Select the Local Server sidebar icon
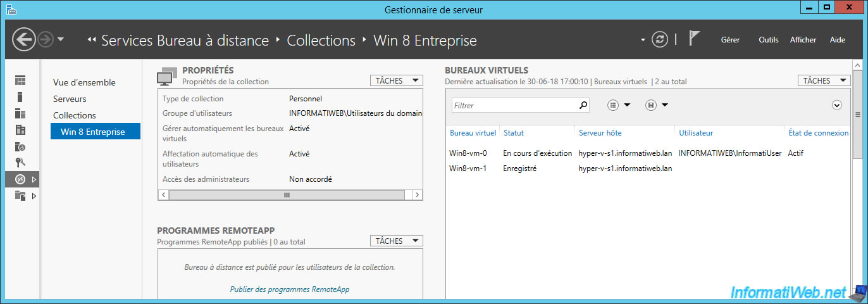 click(20, 97)
